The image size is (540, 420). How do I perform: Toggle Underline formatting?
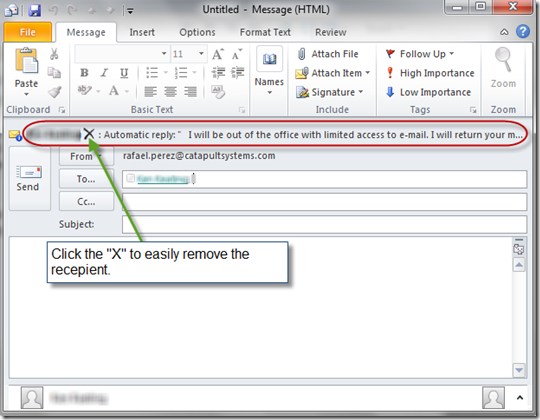124,73
